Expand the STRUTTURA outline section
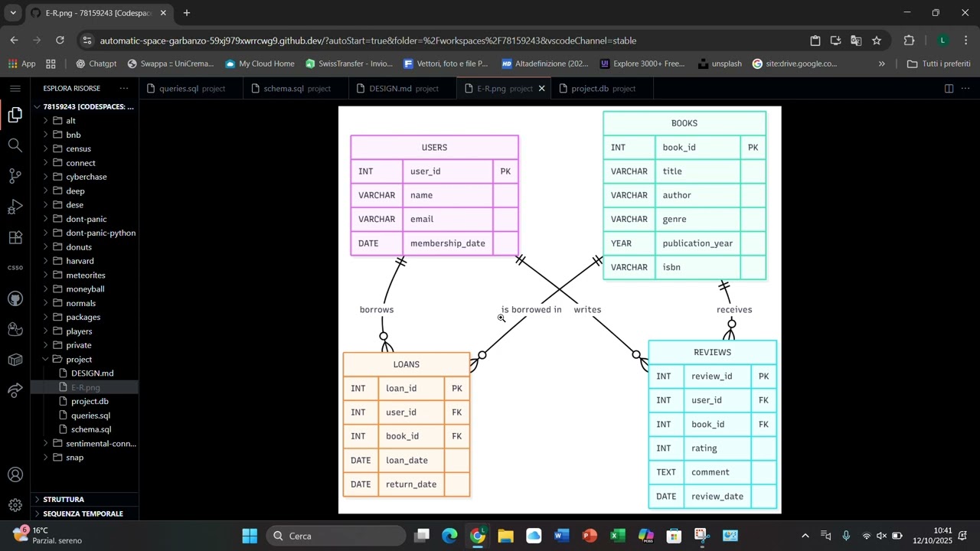This screenshot has height=551, width=980. [84, 499]
